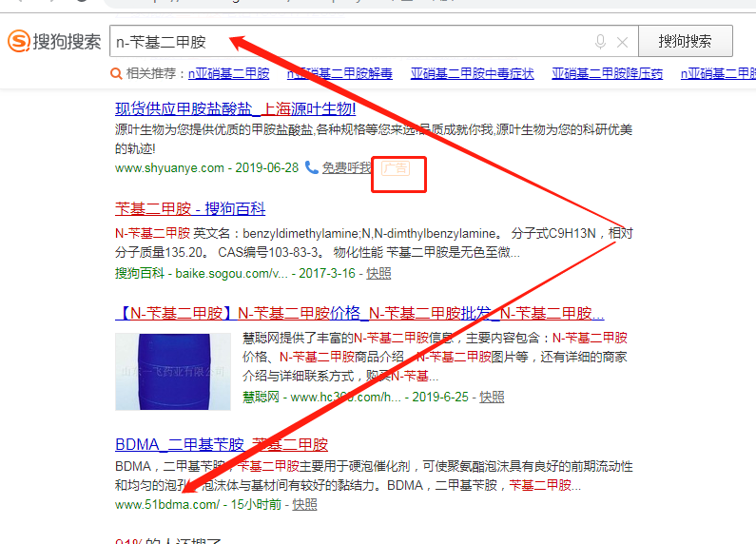Open the BDMA_二甲基苄胺 result title
756x544 pixels.
[x=222, y=444]
